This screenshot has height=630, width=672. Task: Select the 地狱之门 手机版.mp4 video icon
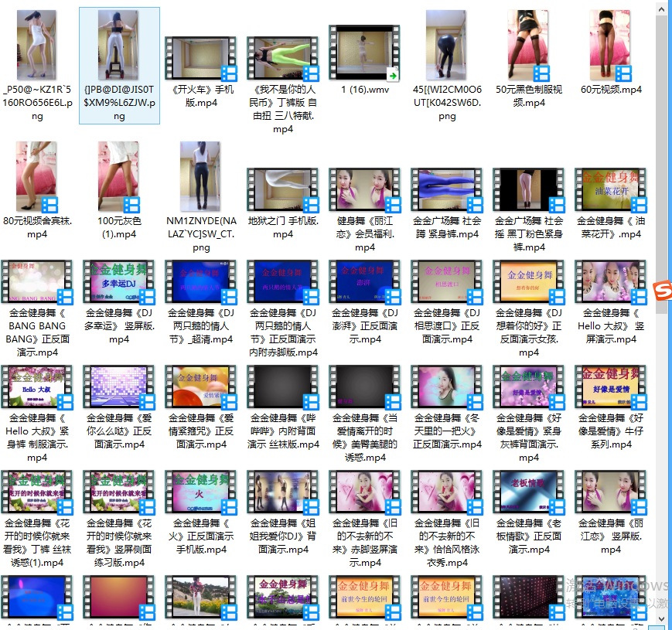[x=283, y=191]
